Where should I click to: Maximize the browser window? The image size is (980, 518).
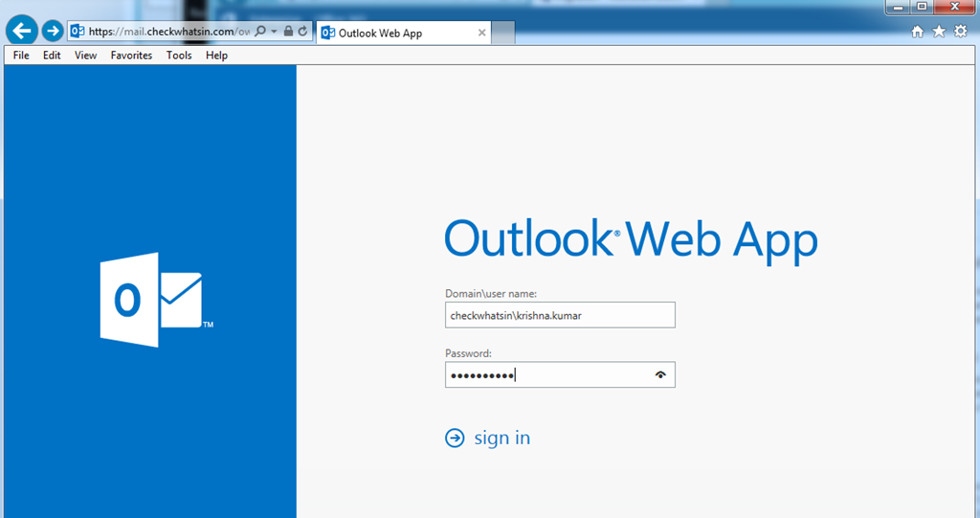pyautogui.click(x=922, y=7)
